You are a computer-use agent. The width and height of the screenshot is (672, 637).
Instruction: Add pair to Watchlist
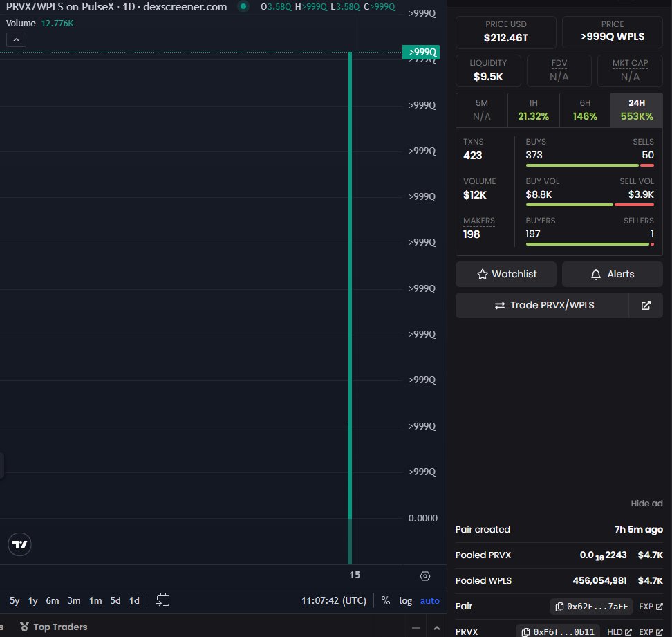(505, 275)
